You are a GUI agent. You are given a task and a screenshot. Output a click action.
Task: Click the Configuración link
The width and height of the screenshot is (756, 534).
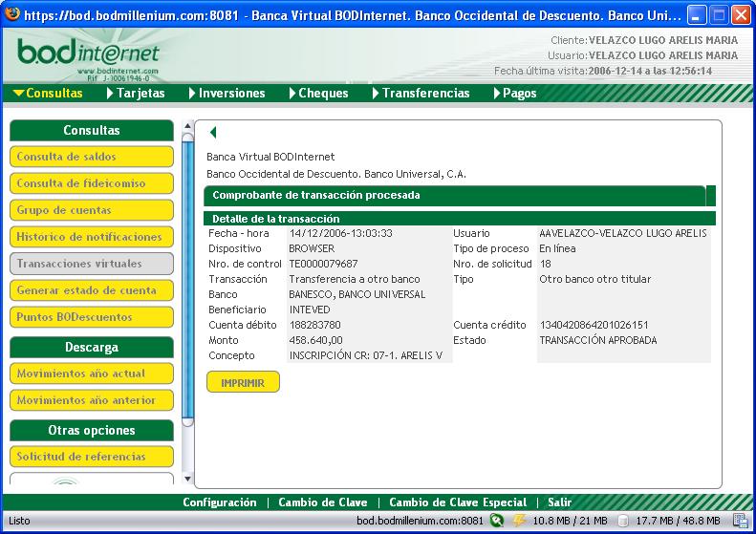(220, 502)
